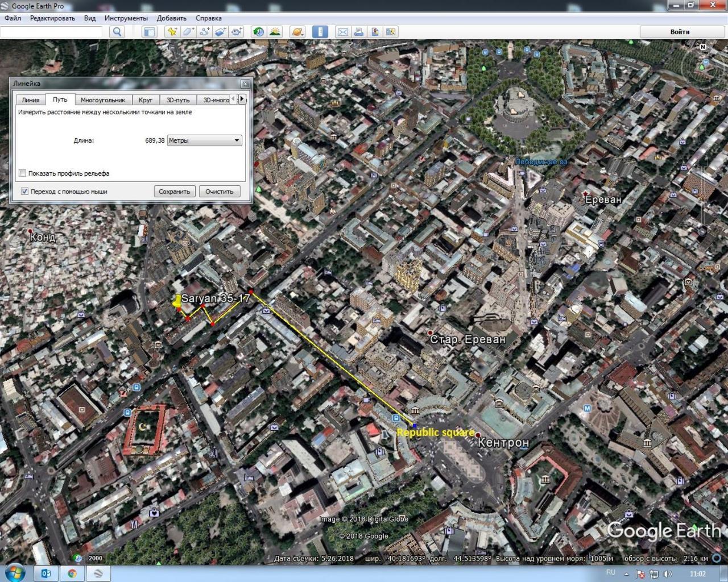Click the 'Лебединое оз' map label
The width and height of the screenshot is (728, 582).
(x=541, y=161)
